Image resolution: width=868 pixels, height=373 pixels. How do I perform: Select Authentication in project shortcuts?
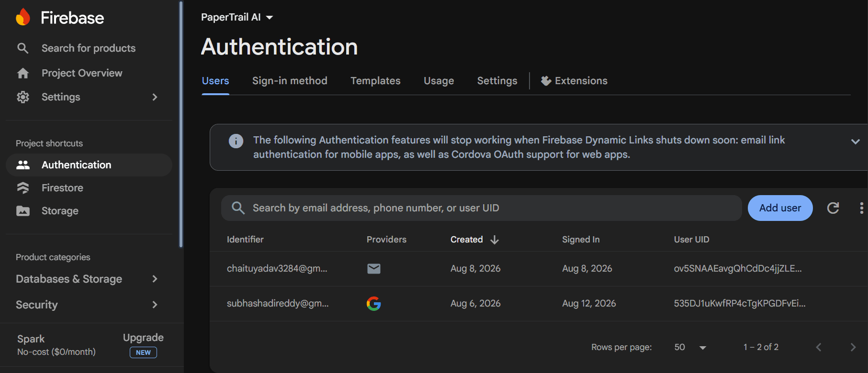[x=89, y=165]
